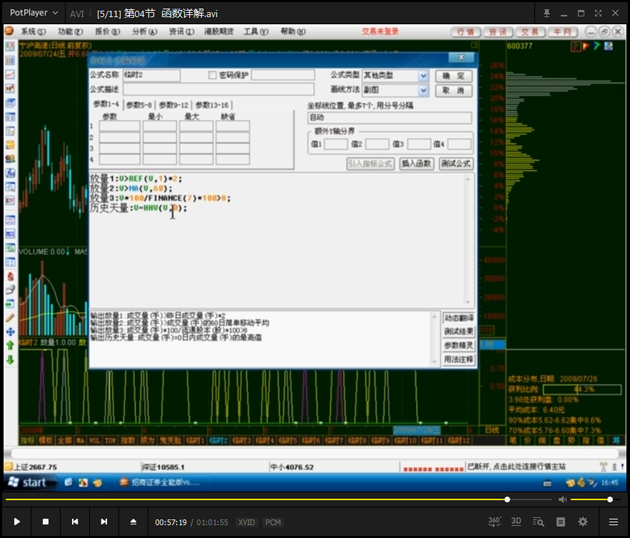630x538 pixels.
Task: Select the VOL indicator tab at bottom
Action: pyautogui.click(x=94, y=441)
